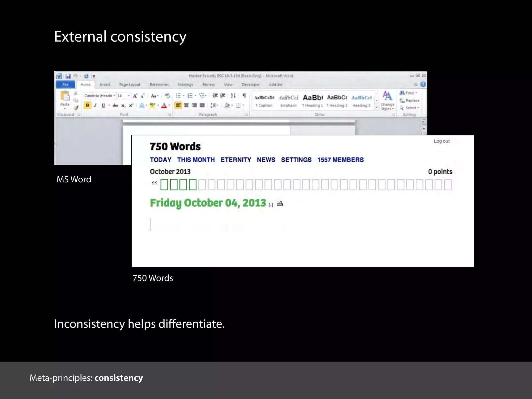Click the Multilevel List icon
Viewport: 532px width, 399px height.
202,96
